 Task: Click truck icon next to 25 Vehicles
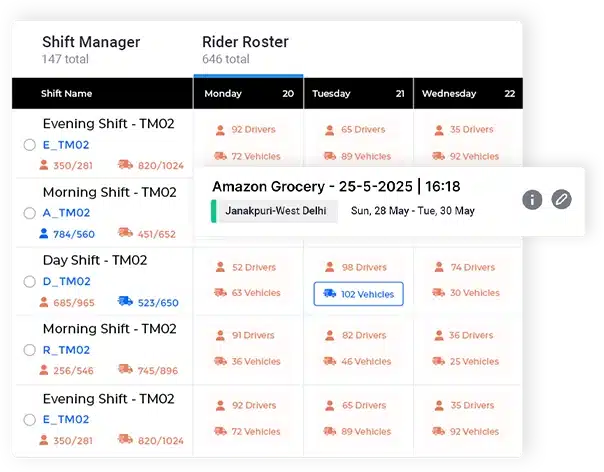point(438,361)
